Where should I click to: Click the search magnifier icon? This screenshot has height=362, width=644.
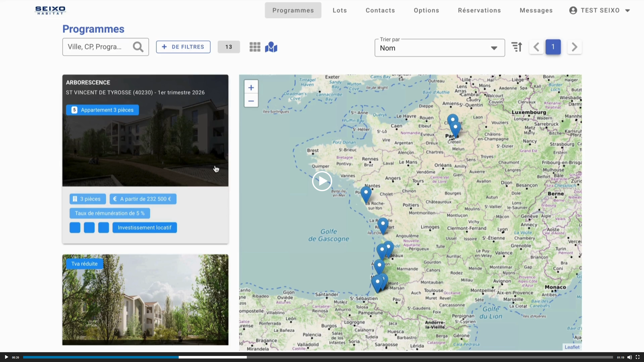[138, 47]
